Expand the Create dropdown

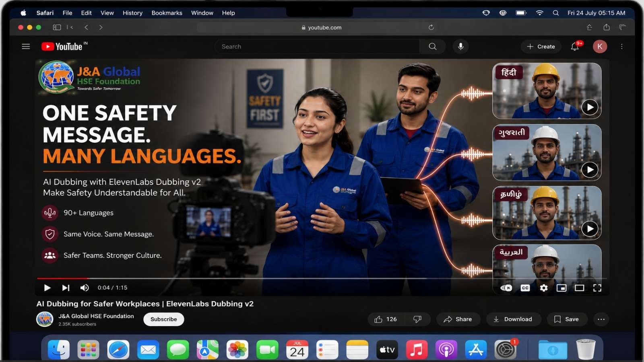[x=541, y=47]
